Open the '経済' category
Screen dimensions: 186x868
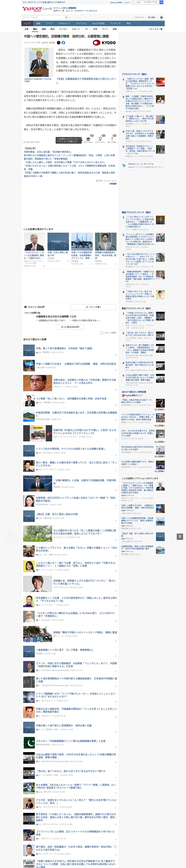pyautogui.click(x=52, y=29)
